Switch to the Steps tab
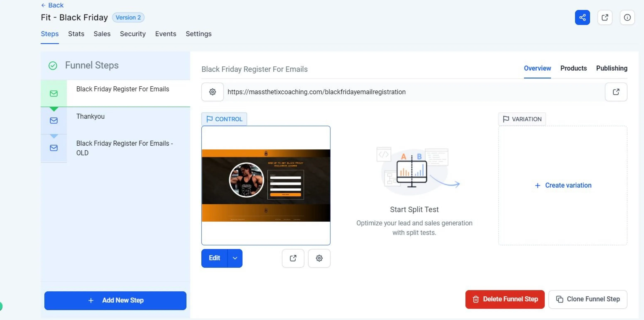This screenshot has width=644, height=320. point(50,34)
